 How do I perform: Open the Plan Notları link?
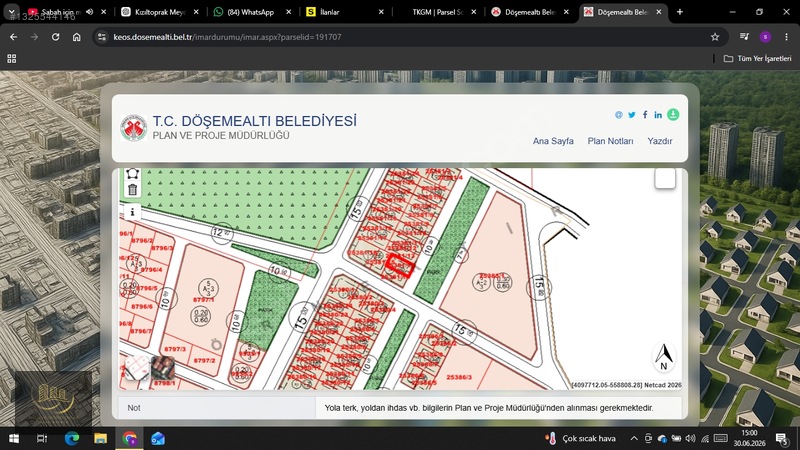click(x=610, y=141)
